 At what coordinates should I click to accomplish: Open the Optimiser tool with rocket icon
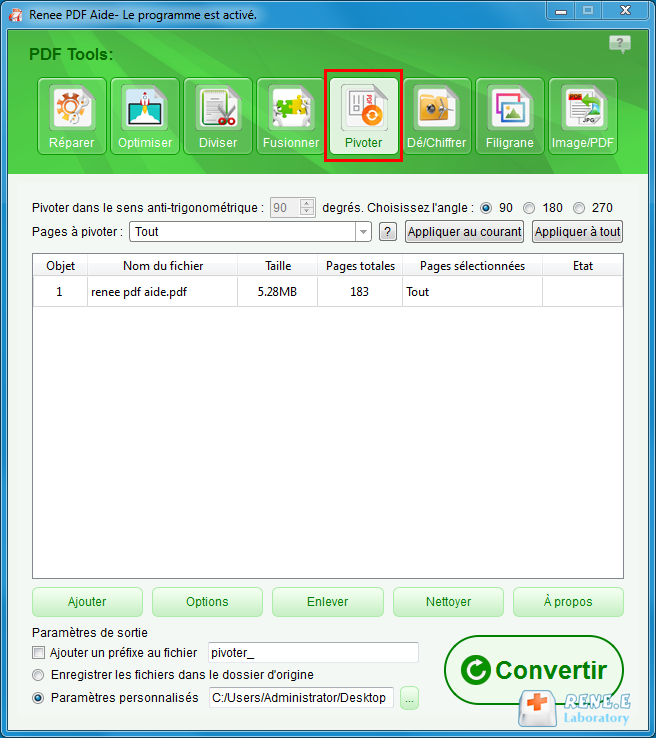tap(145, 116)
